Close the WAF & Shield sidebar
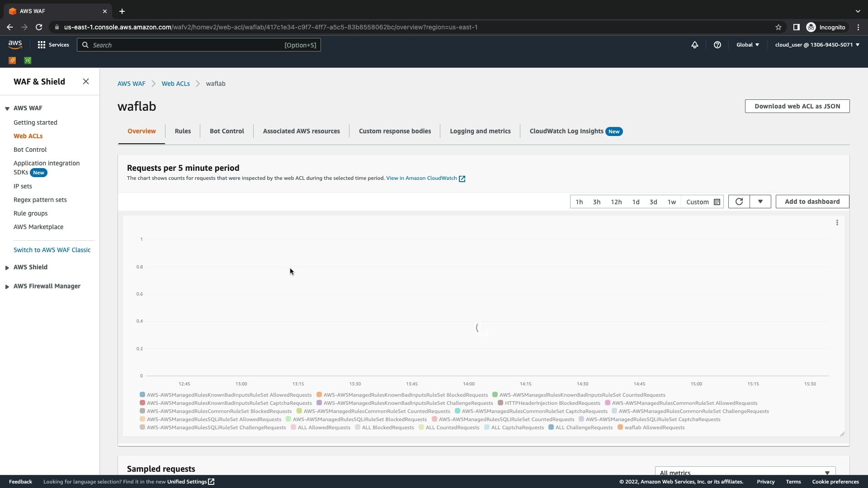 86,81
